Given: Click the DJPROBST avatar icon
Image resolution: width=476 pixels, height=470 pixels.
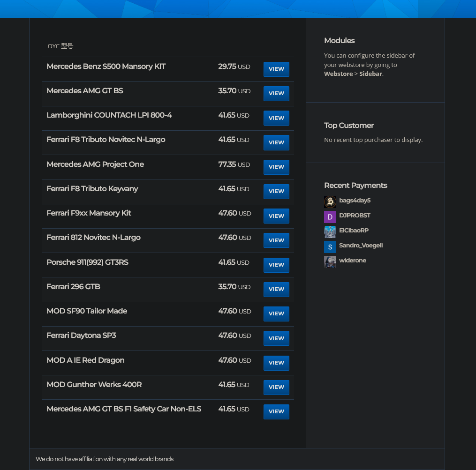Looking at the screenshot, I should 330,216.
